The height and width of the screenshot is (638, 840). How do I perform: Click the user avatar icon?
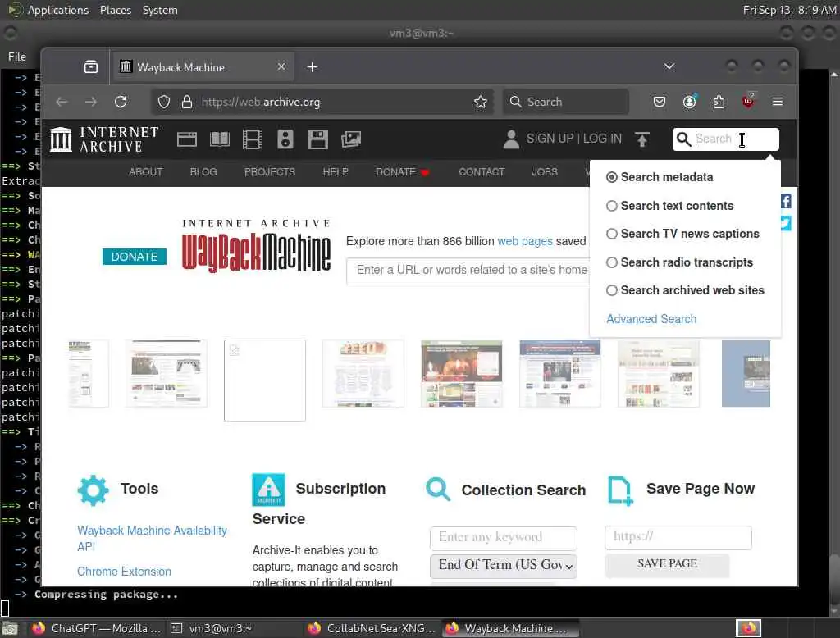511,139
